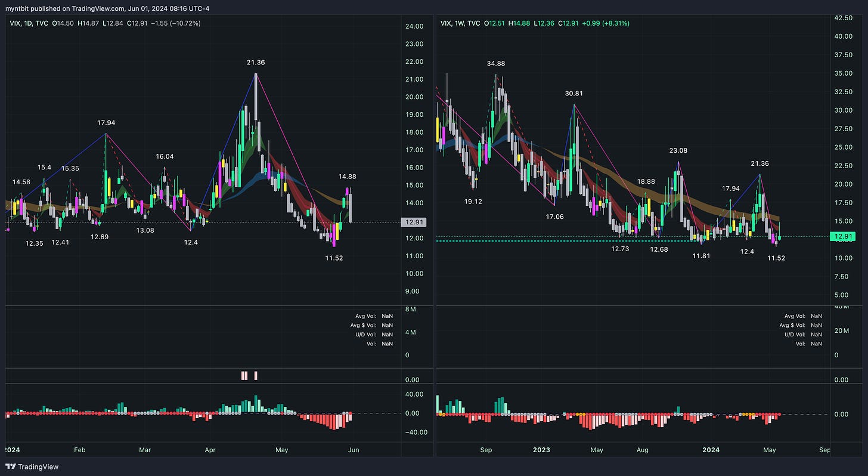Click the 35.00 level on weekly price axis
Screen dimensions: 868x476
point(843,74)
